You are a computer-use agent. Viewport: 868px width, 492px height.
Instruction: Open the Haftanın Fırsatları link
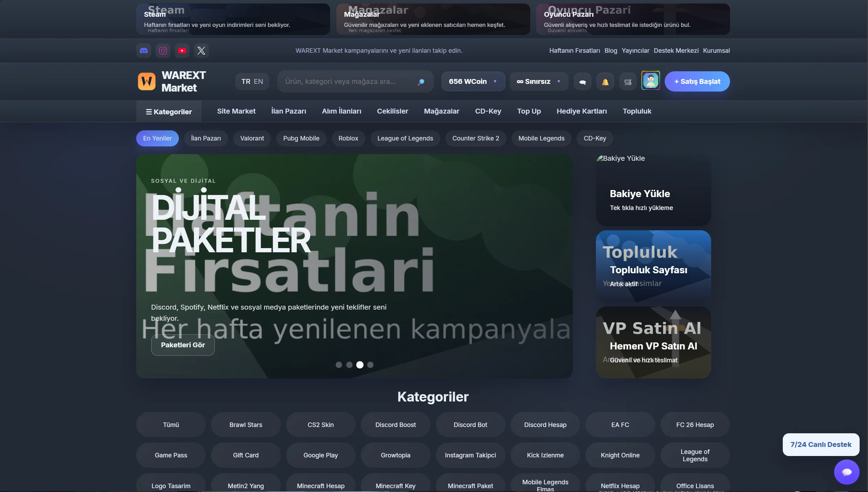point(575,51)
